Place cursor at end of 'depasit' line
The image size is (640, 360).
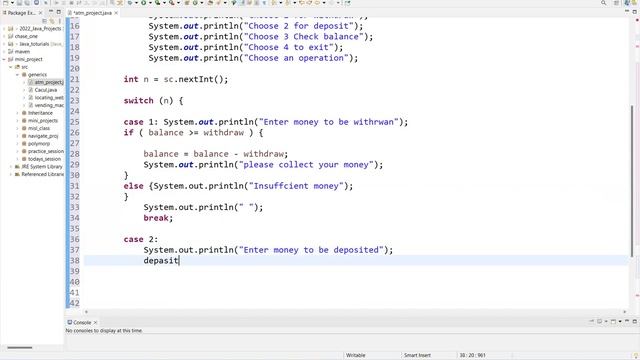click(179, 260)
